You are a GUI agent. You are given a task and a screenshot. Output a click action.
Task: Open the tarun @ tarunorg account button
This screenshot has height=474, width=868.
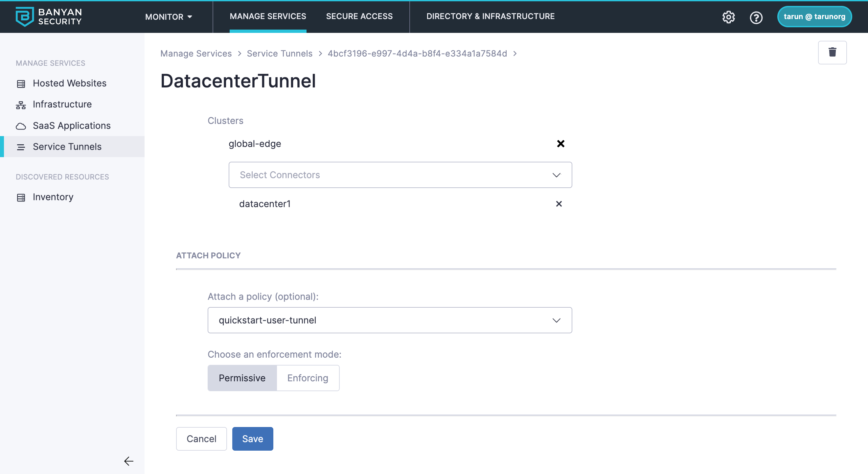point(814,16)
